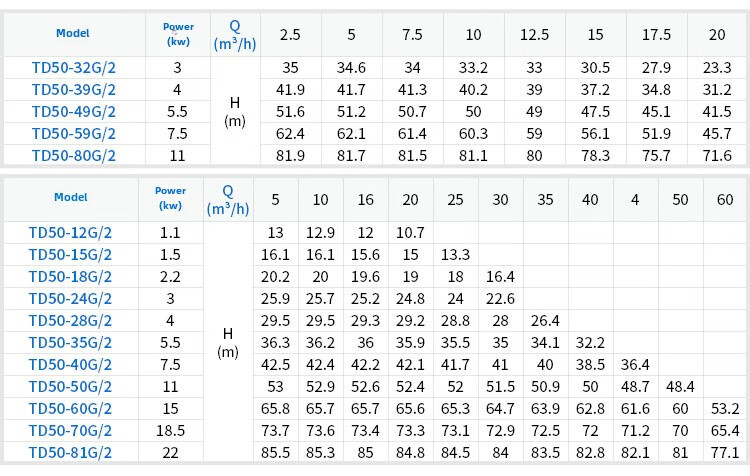
Task: Click the Model header of the top table
Action: pyautogui.click(x=73, y=33)
